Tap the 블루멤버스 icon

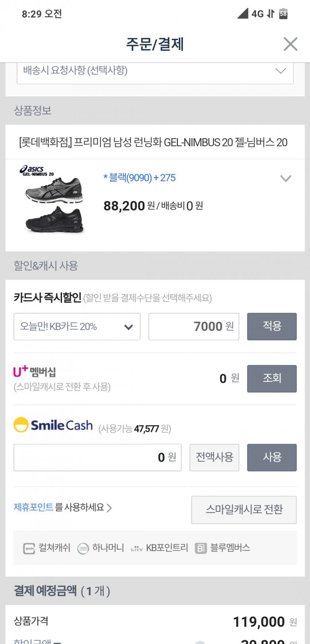[x=201, y=549]
